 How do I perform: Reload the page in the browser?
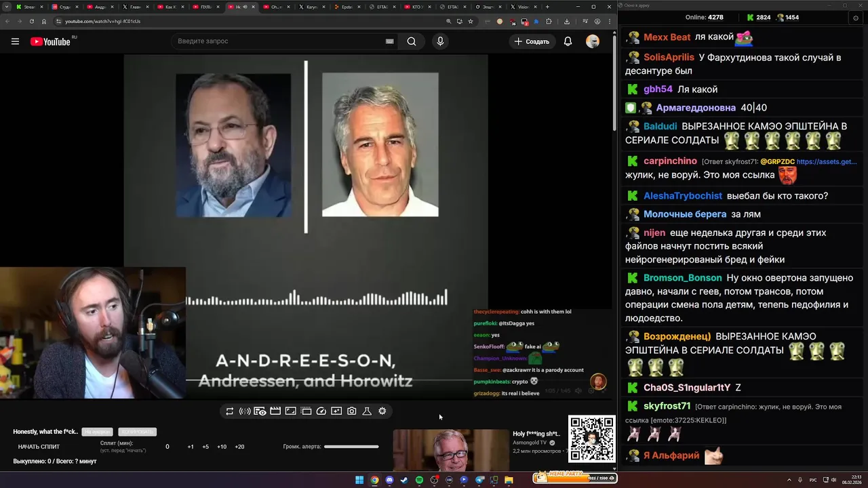pos(31,21)
